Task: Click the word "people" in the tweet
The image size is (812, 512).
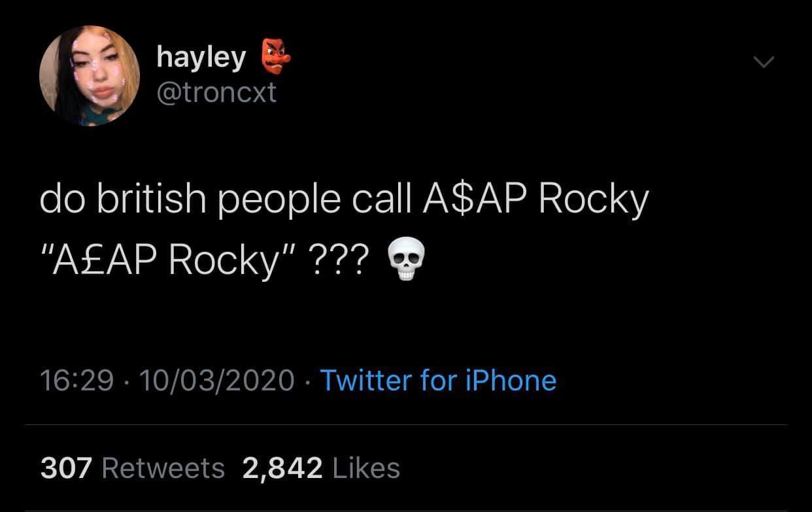Action: point(284,199)
